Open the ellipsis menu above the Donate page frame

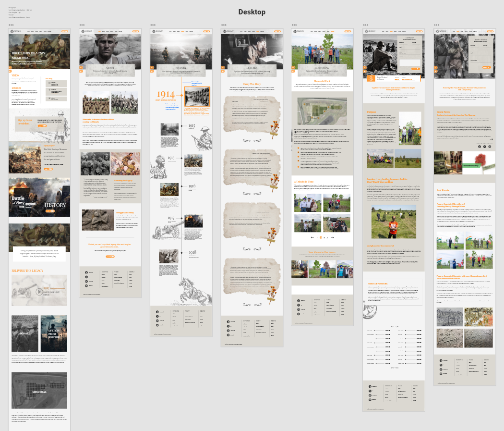click(365, 24)
